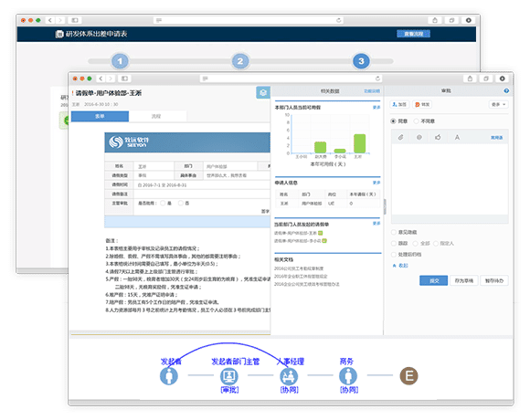The image size is (530, 420).
Task: Click the blue 提交 submit button
Action: 434,280
